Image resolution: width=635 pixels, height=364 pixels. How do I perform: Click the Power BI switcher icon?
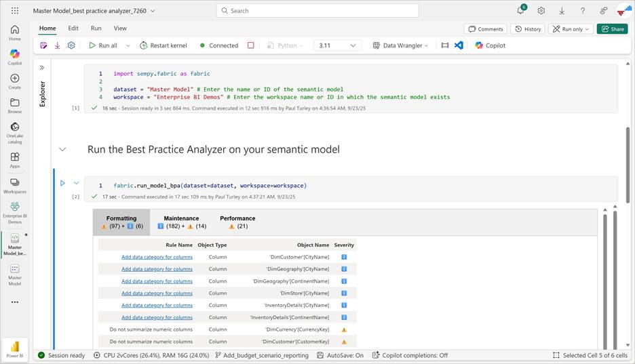pyautogui.click(x=14, y=349)
